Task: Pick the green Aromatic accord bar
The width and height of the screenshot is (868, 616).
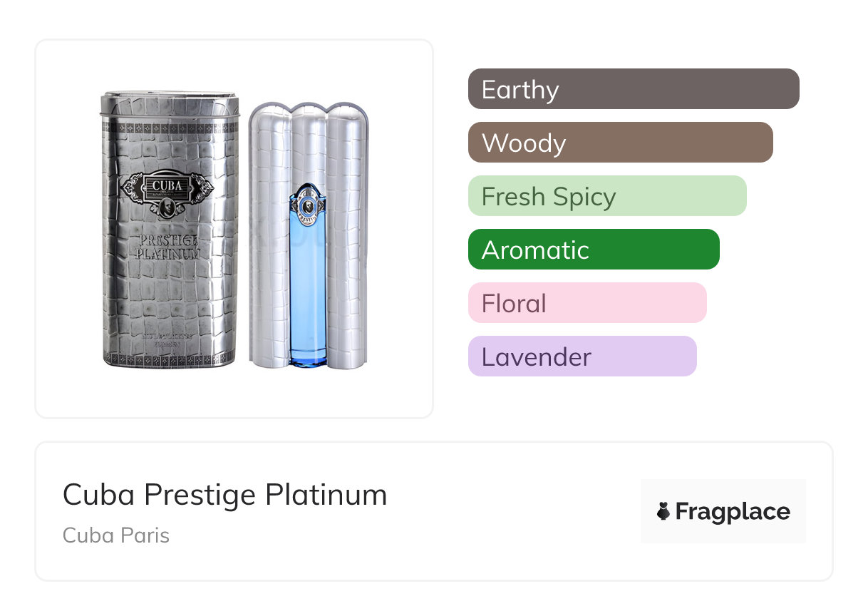Action: (x=594, y=250)
